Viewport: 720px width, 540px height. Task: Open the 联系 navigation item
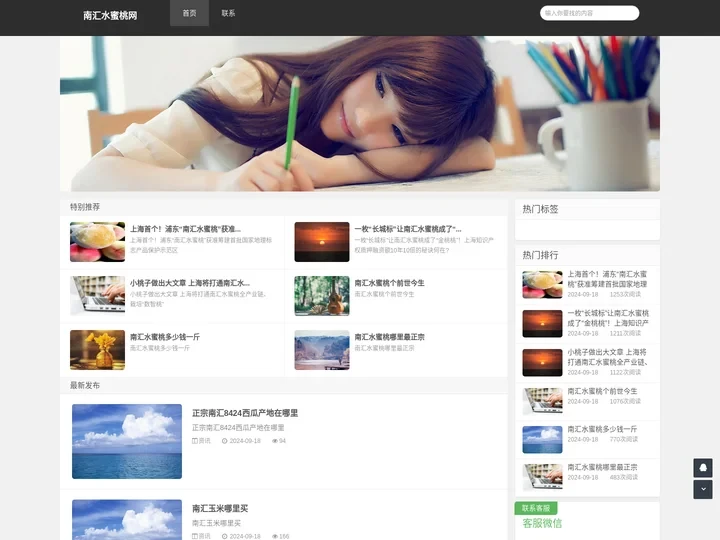(x=228, y=13)
